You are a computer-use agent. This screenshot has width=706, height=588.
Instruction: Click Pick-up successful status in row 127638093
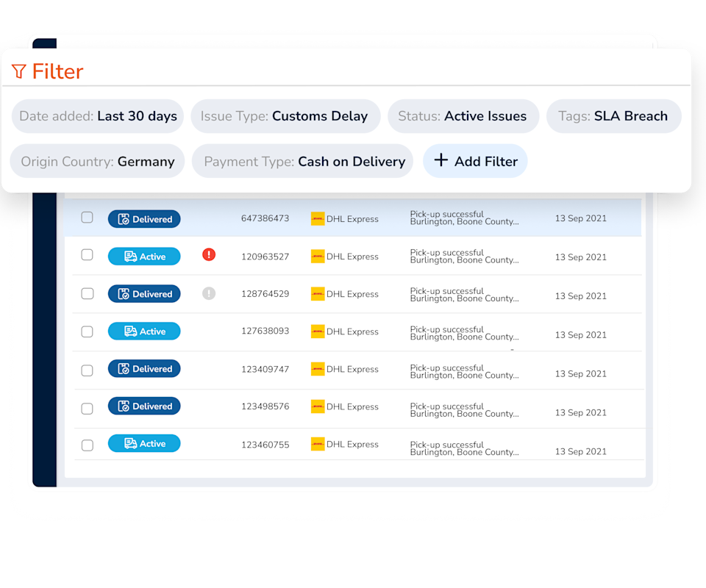(446, 329)
